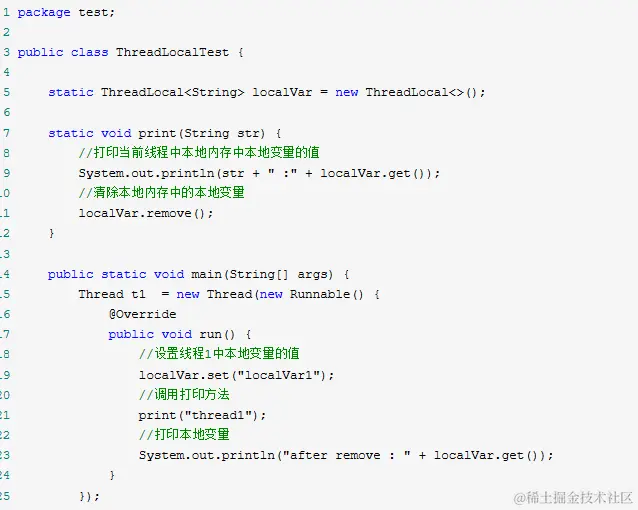Click 'public static void main(String[] args) {' line
This screenshot has height=510, width=638.
[198, 274]
